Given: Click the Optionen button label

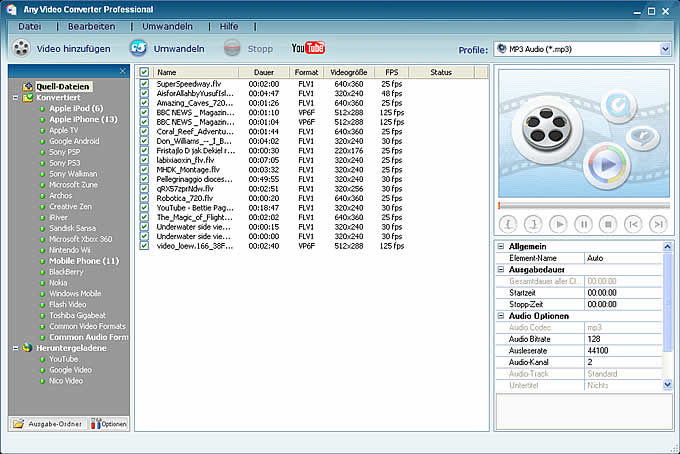Looking at the screenshot, I should point(114,424).
